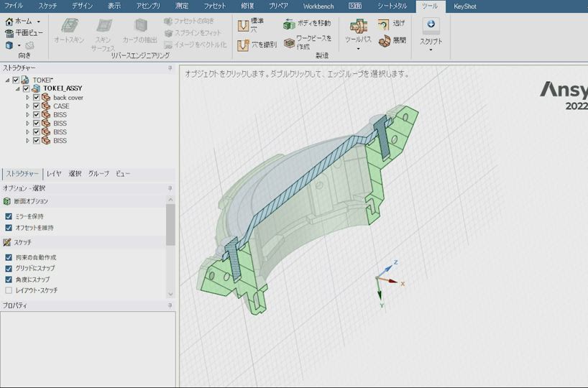The width and height of the screenshot is (588, 388).
Task: Collapse the TOKEI_ASSY tree node
Action: (18, 89)
